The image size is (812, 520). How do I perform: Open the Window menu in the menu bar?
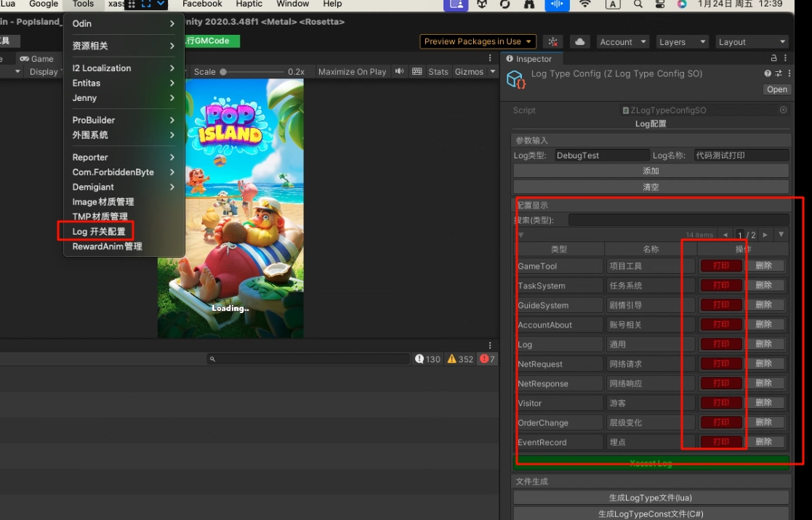(292, 4)
